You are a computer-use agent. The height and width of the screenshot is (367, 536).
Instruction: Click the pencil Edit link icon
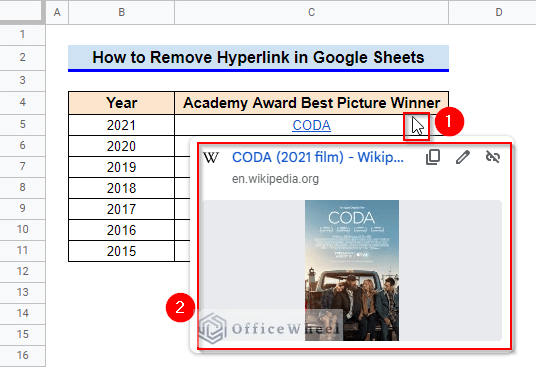click(x=463, y=157)
